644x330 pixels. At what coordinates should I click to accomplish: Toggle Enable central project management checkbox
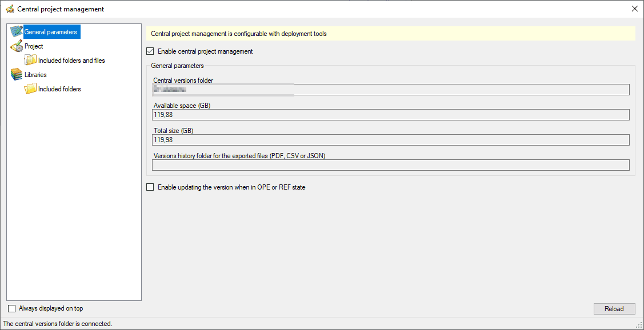[150, 52]
